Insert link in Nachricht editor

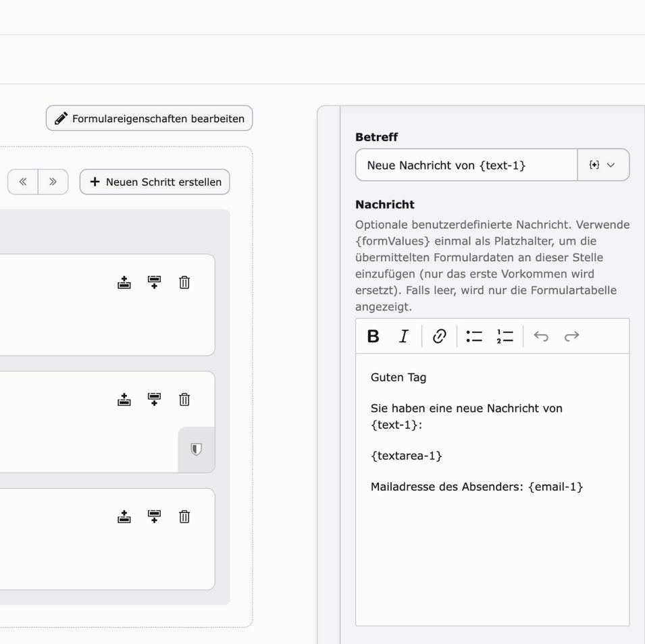click(439, 336)
